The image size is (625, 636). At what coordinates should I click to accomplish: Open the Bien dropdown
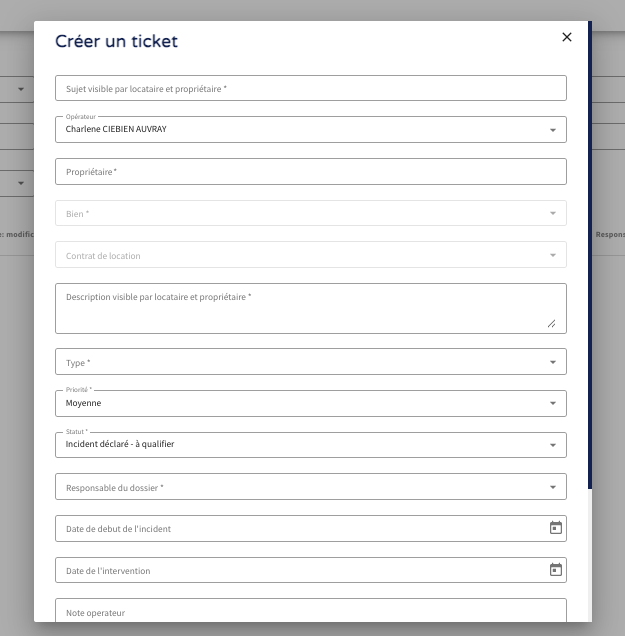310,214
